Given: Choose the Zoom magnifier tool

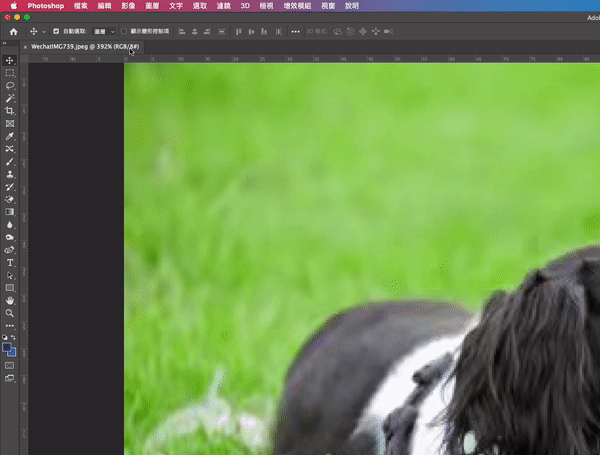Looking at the screenshot, I should pos(10,312).
